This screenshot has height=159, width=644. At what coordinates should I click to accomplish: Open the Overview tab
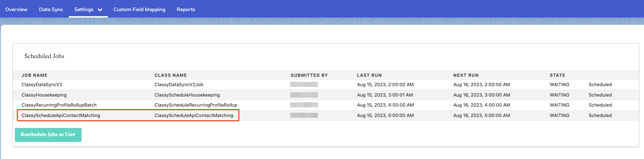[x=16, y=9]
